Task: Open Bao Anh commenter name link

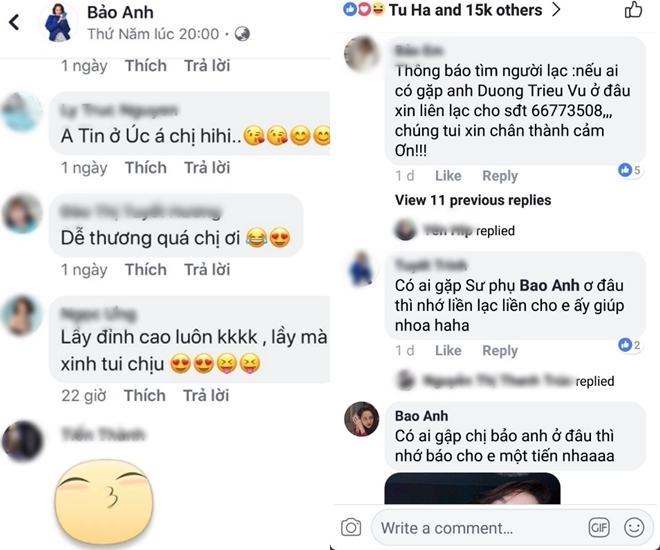Action: (x=421, y=416)
